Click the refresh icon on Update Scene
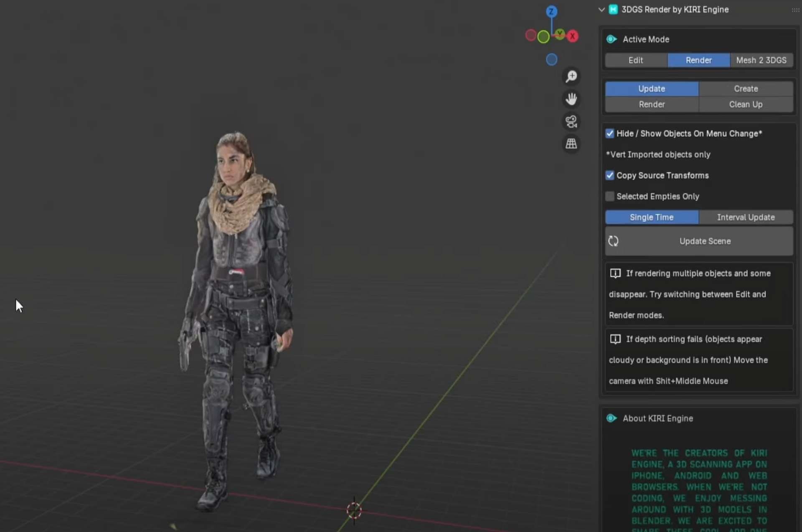The width and height of the screenshot is (802, 532). coord(613,241)
